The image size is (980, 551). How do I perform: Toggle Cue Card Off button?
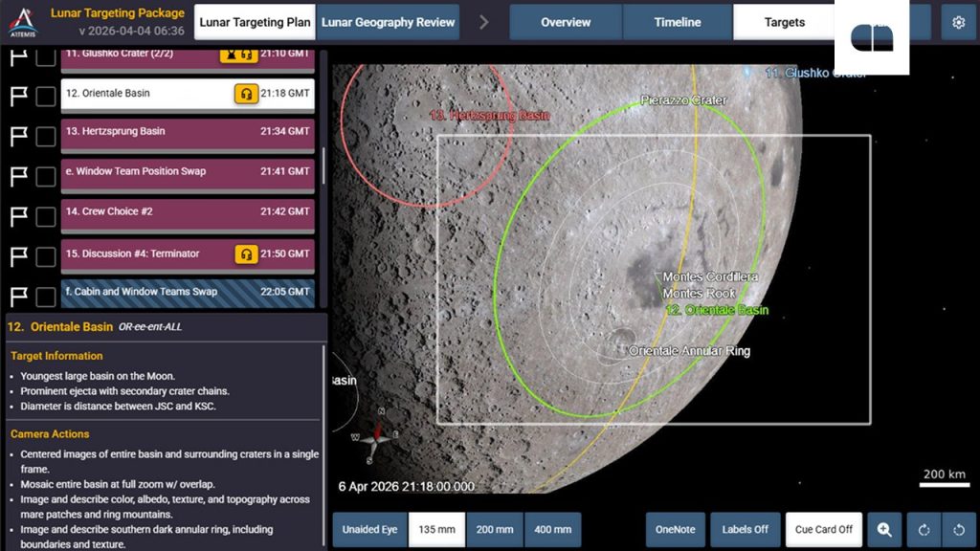click(x=824, y=530)
